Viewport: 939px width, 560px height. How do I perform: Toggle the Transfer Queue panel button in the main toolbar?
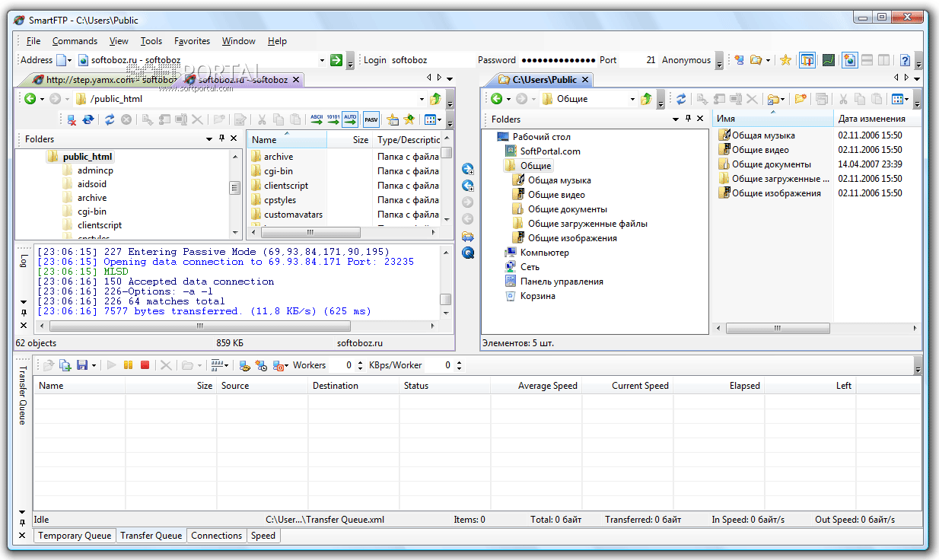[807, 60]
